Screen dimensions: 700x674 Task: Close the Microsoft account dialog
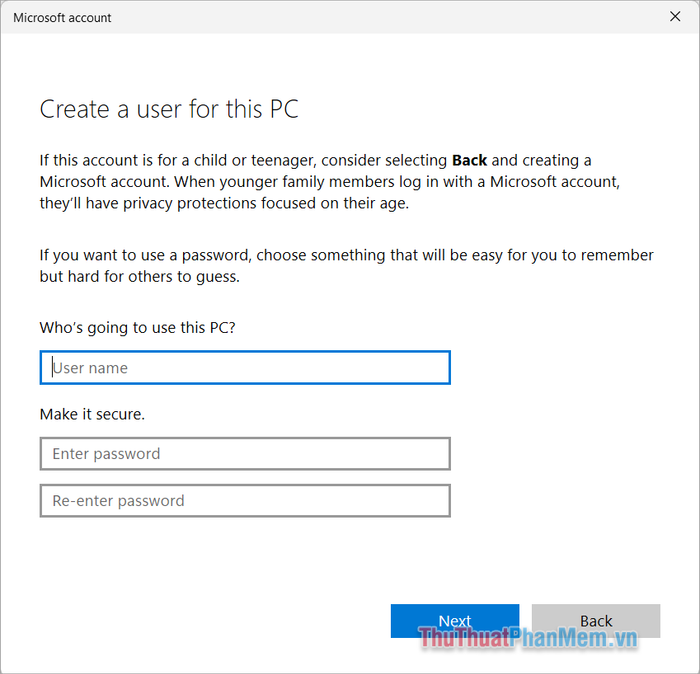click(x=675, y=17)
